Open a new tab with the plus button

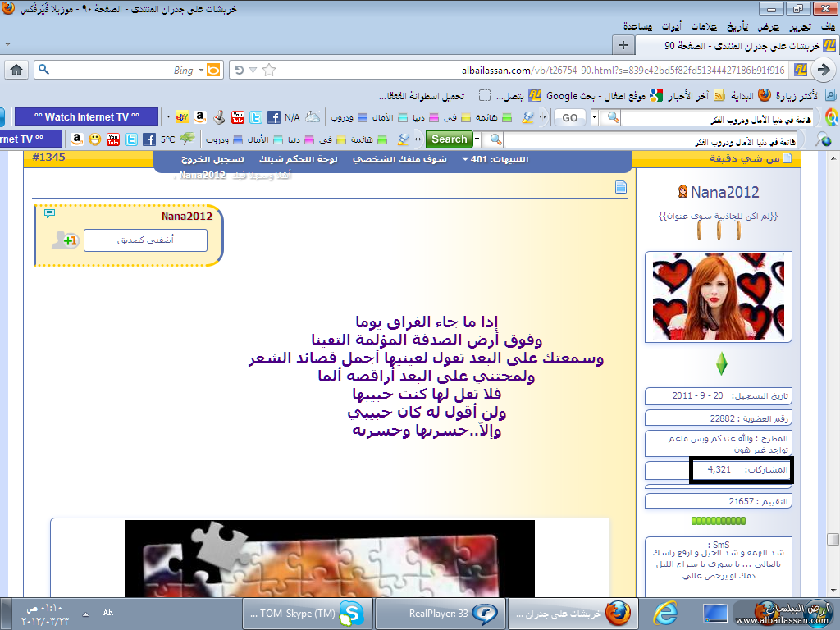[623, 46]
